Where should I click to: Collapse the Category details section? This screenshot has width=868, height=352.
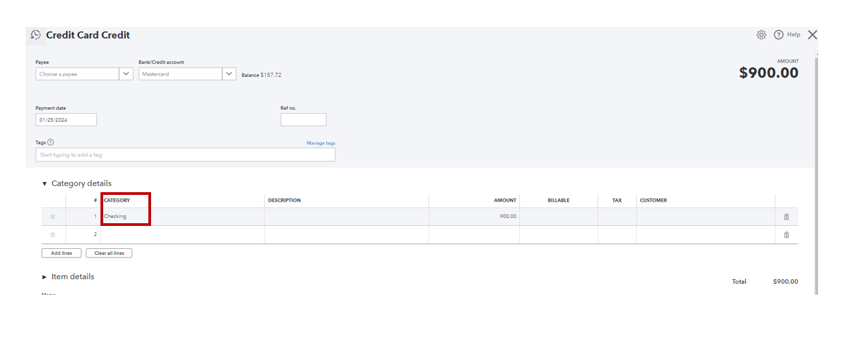(45, 183)
